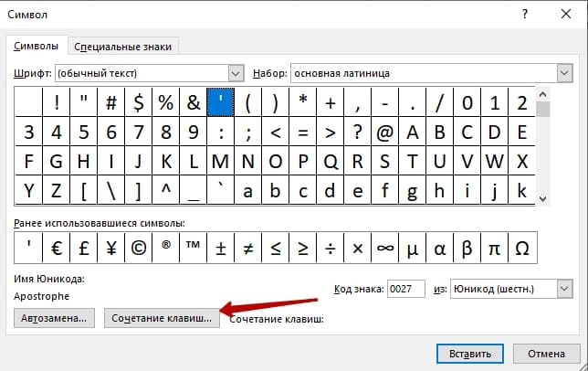Select the @ character in the grid

pyautogui.click(x=386, y=132)
